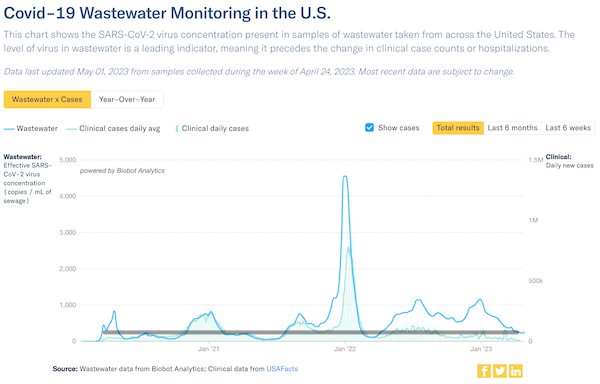Select Total results time range
Screen dimensions: 600x384
point(458,128)
